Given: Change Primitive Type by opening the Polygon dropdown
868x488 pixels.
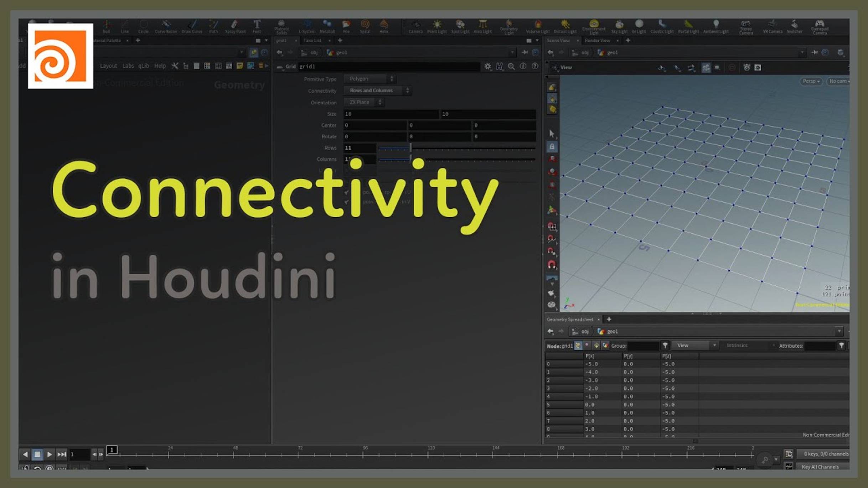Looking at the screenshot, I should pos(370,79).
